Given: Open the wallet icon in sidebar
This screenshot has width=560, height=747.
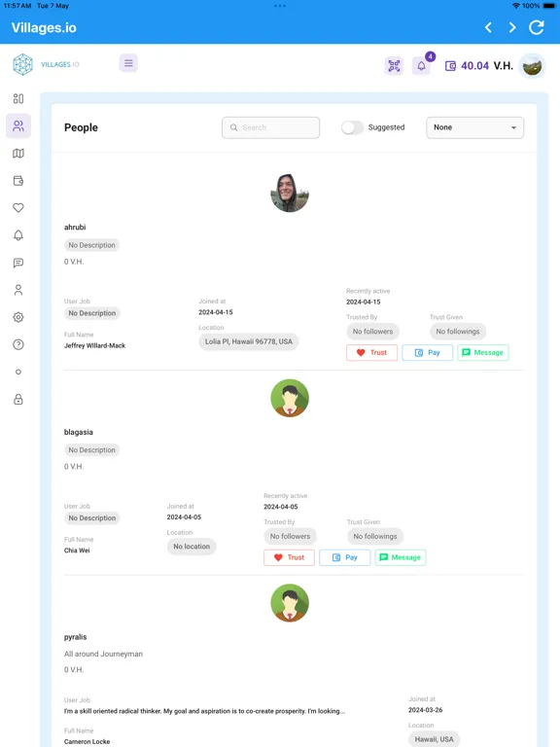Looking at the screenshot, I should 18,181.
